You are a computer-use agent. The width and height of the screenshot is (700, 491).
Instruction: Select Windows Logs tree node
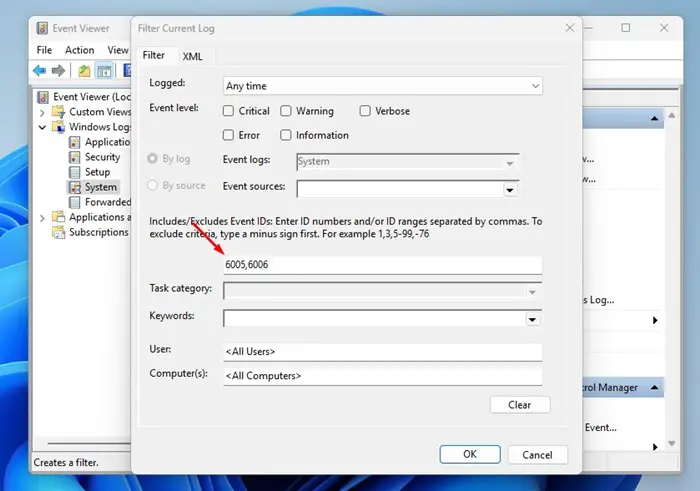click(x=100, y=127)
